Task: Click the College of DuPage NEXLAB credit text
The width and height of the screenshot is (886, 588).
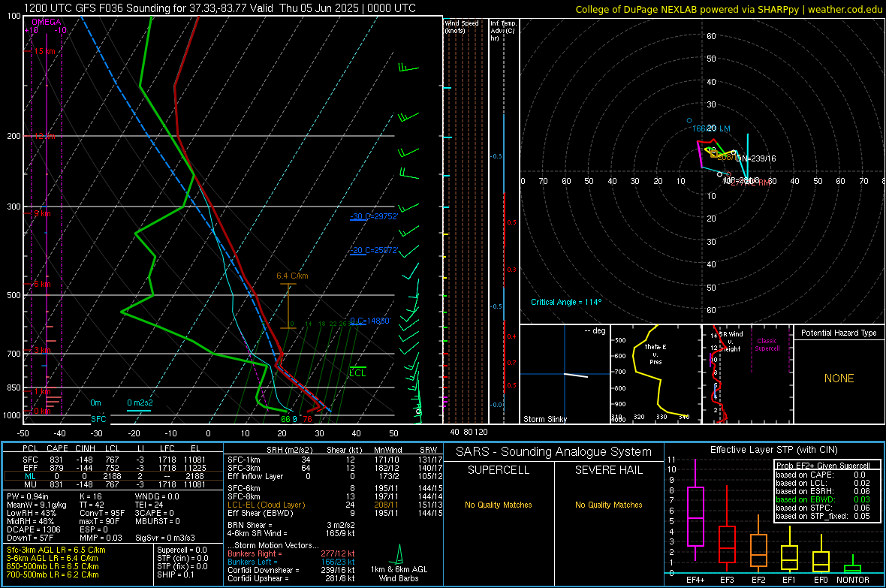Action: tap(728, 9)
